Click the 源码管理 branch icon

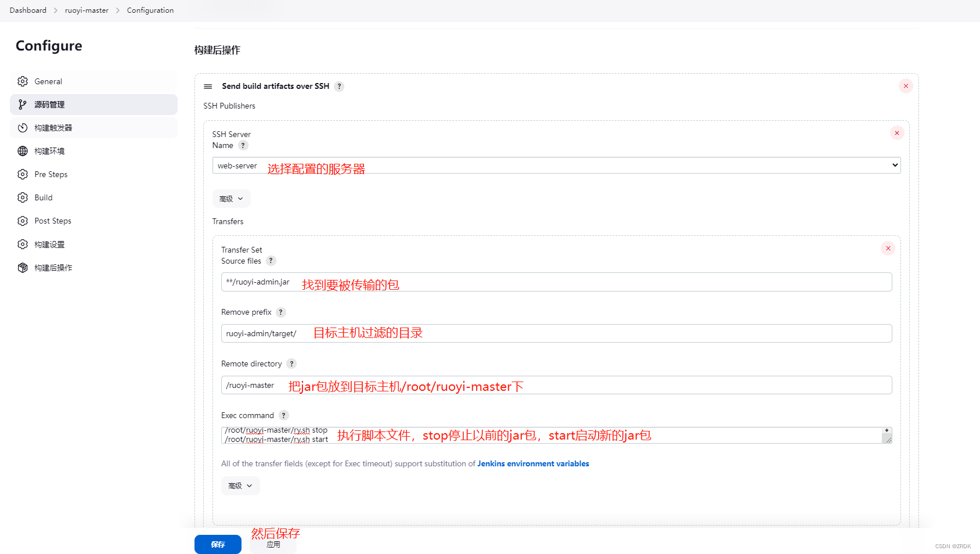(x=23, y=105)
